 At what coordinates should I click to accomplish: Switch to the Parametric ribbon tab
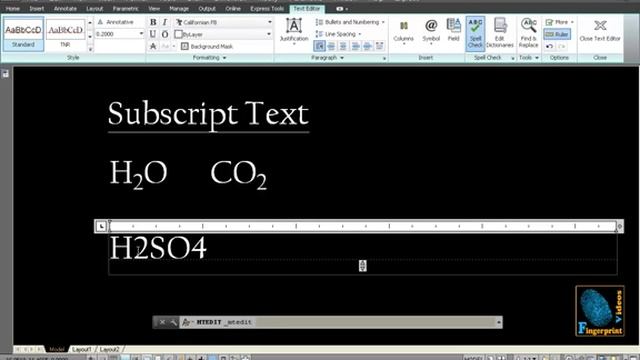coord(125,9)
